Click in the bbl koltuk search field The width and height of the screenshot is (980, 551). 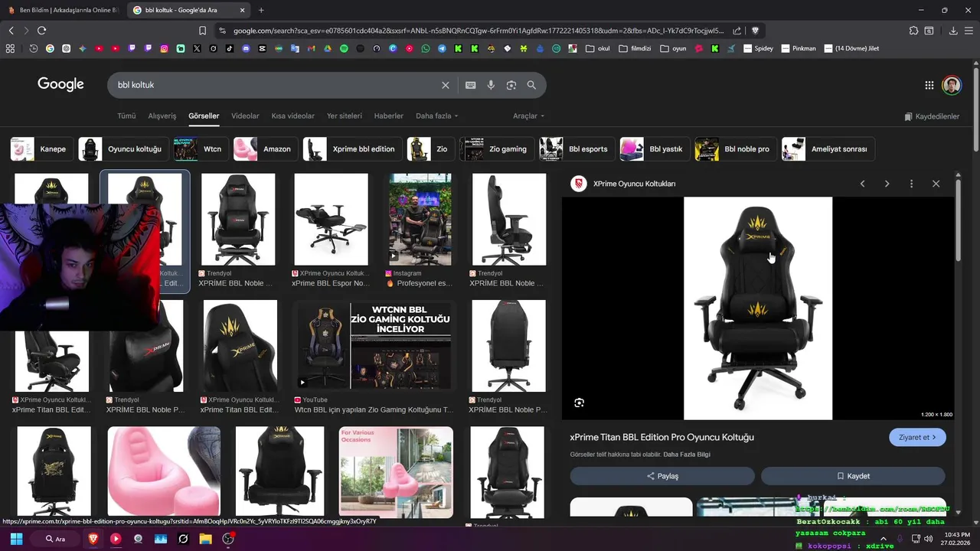(276, 85)
